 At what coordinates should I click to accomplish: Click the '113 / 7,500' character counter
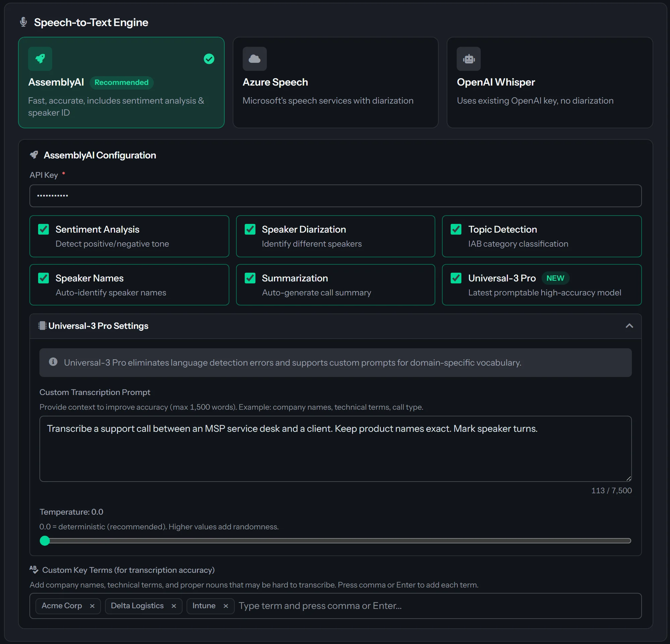click(611, 490)
